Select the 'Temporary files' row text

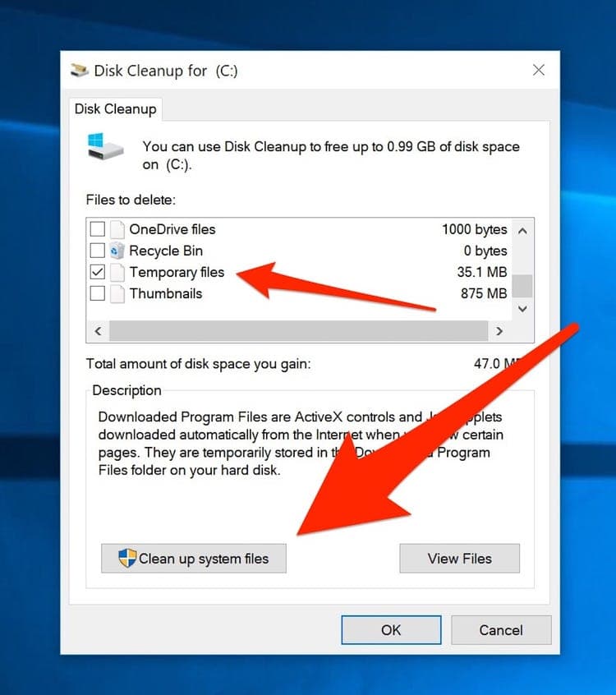(177, 272)
